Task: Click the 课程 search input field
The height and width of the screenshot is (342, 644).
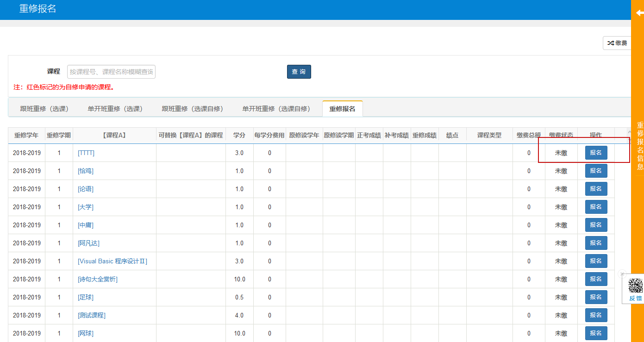Action: point(111,72)
